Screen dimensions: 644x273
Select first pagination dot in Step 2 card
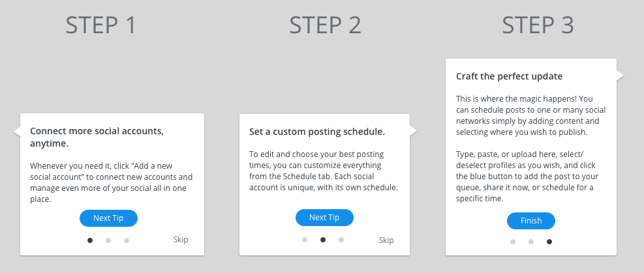305,240
